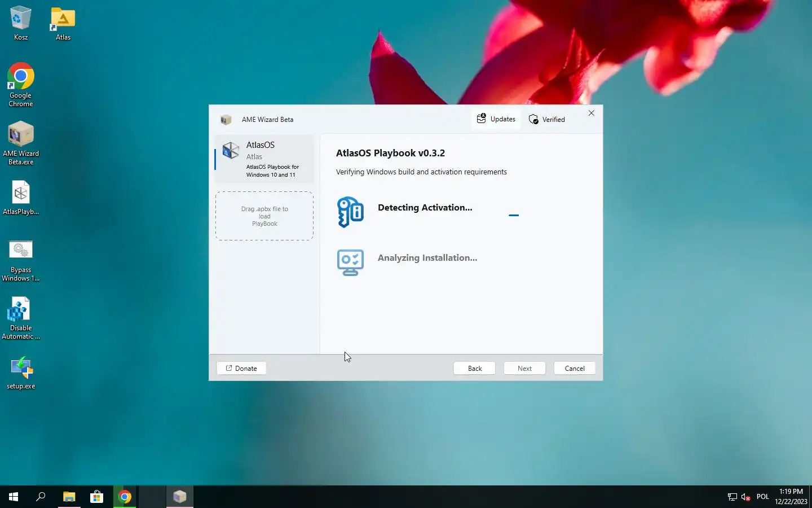Click AME Wizard taskbar button

point(180,497)
